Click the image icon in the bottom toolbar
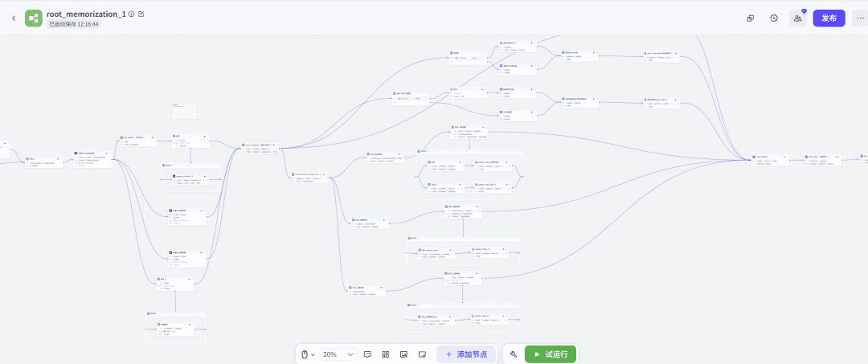 (x=403, y=354)
